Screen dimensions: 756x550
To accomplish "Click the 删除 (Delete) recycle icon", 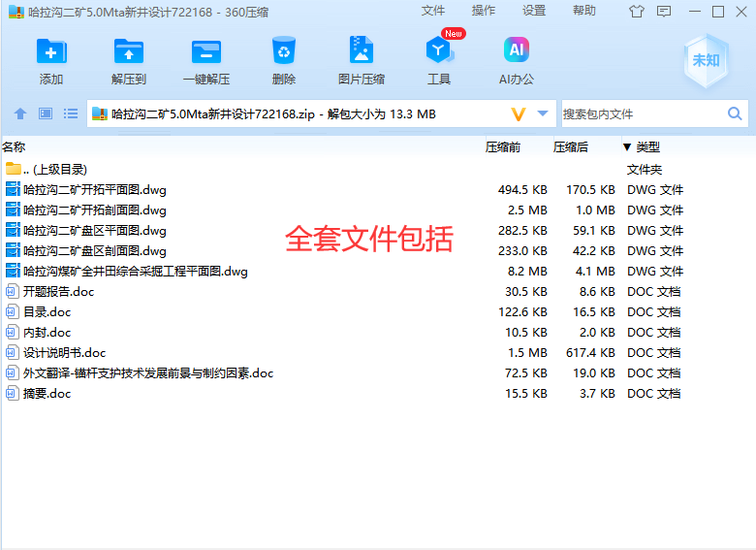I will click(x=283, y=50).
